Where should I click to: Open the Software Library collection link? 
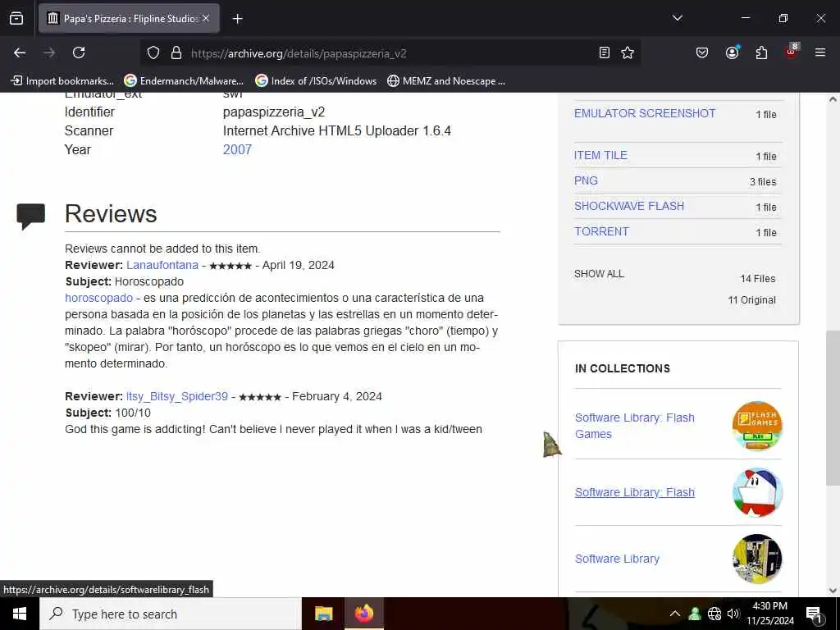[617, 559]
